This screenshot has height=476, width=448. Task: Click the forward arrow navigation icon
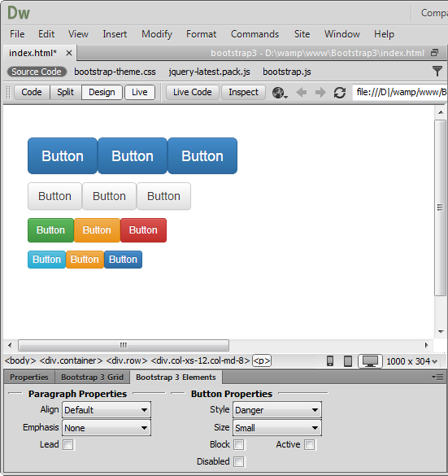(x=320, y=92)
